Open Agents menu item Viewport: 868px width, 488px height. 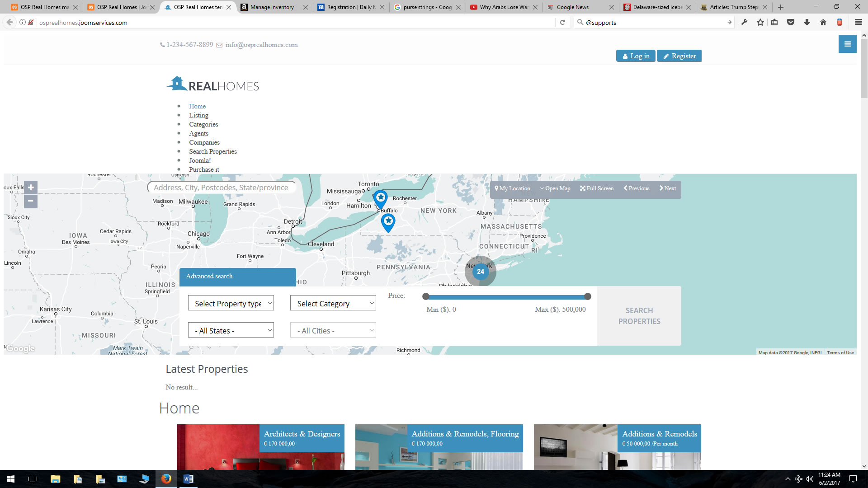pos(198,133)
